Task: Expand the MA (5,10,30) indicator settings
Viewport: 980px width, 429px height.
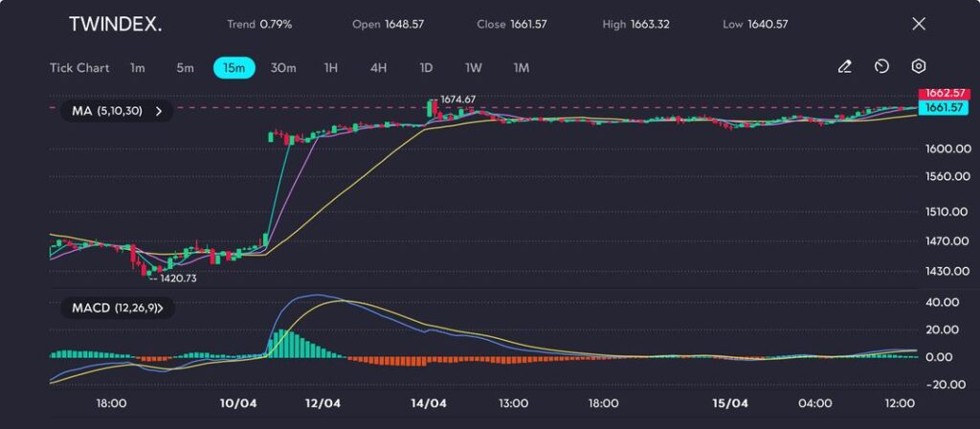Action: 117,112
